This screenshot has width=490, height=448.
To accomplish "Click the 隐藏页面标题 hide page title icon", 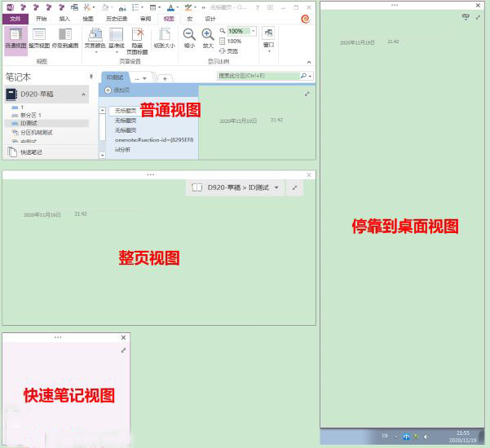I will 138,34.
